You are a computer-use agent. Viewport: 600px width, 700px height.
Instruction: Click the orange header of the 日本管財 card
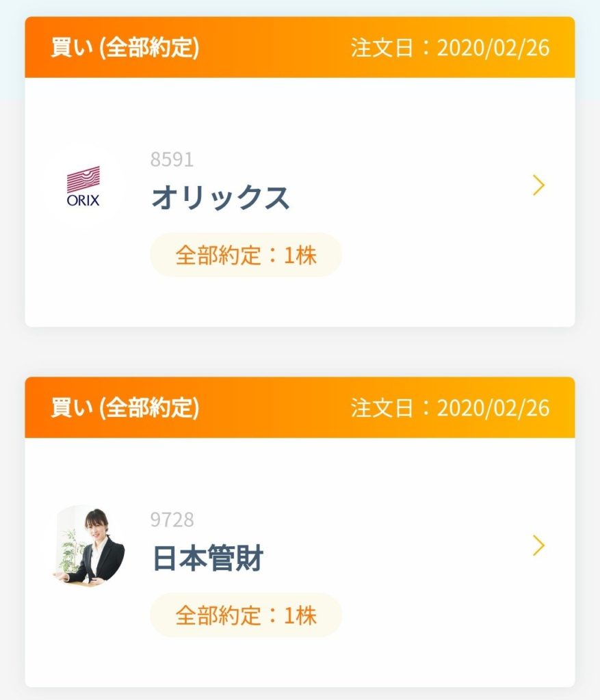click(x=300, y=407)
